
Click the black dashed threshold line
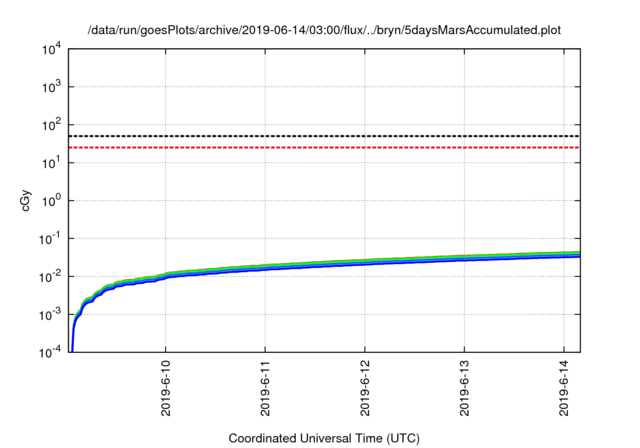pyautogui.click(x=324, y=136)
